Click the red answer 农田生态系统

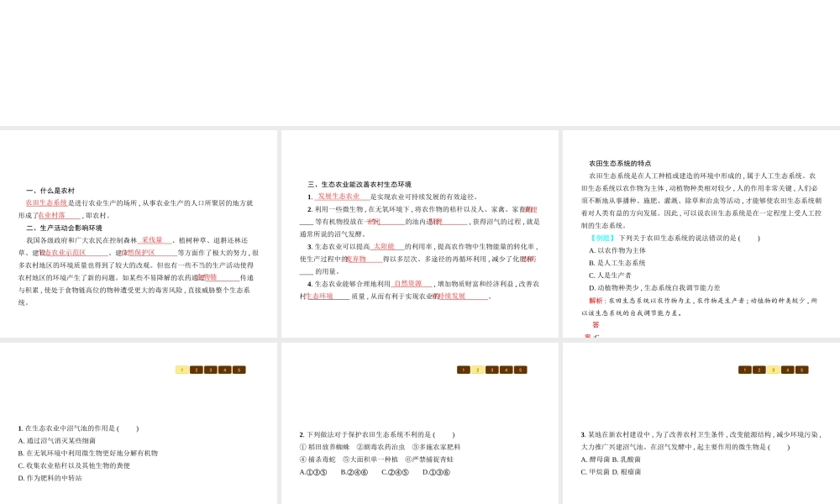(x=46, y=202)
